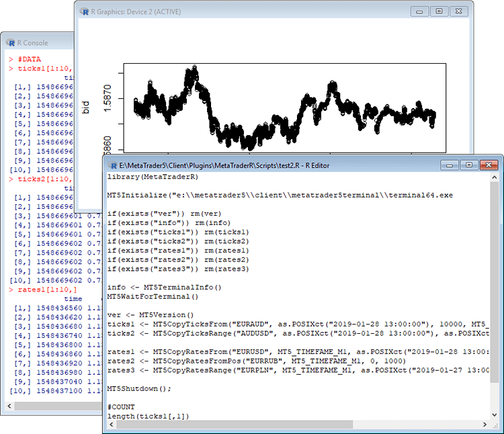Minimize the R Graphics Device 2 window
This screenshot has width=504, height=434.
coord(419,11)
